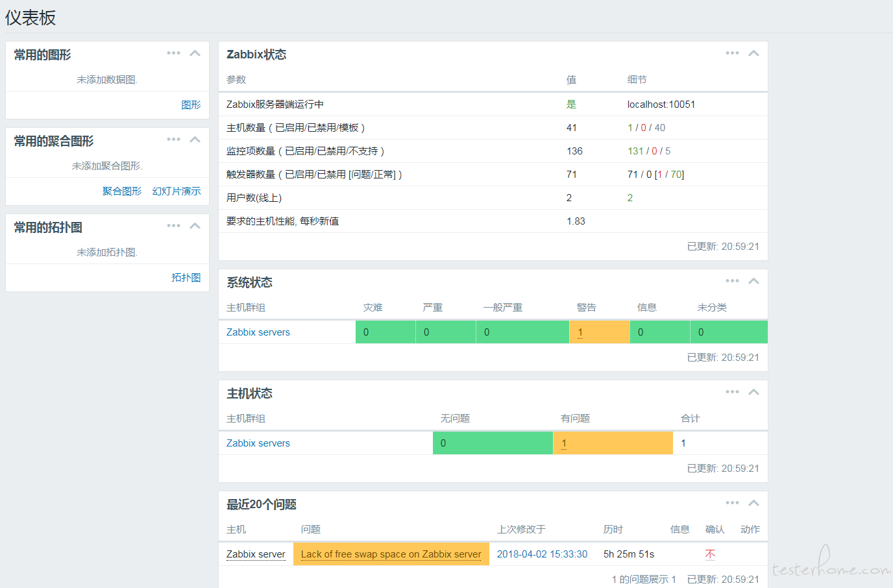Open the 拓扑图 link
893x588 pixels.
(186, 278)
